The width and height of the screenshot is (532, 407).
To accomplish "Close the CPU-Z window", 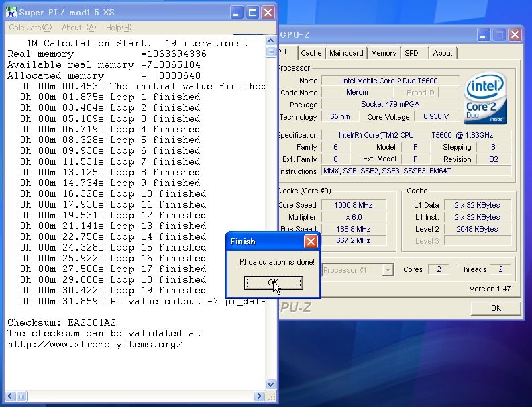I will click(x=515, y=34).
